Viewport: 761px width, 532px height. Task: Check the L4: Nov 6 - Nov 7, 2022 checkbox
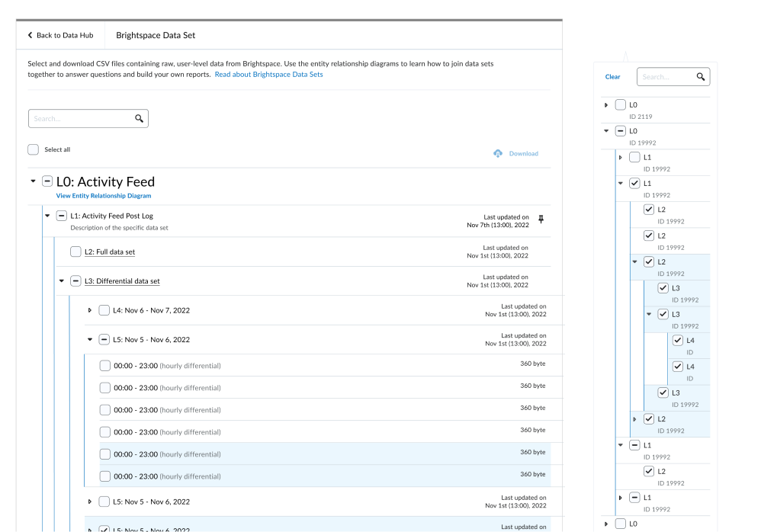tap(104, 310)
